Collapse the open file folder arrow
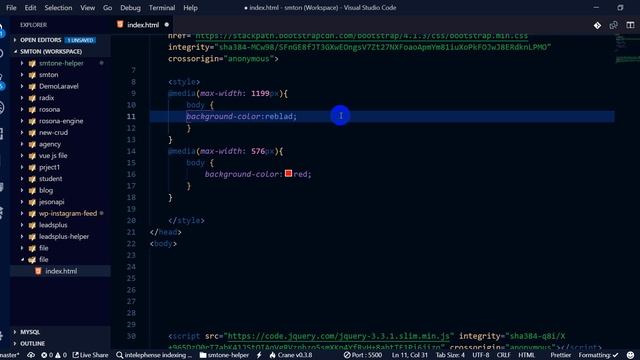This screenshot has height=360, width=640. pyautogui.click(x=22, y=260)
